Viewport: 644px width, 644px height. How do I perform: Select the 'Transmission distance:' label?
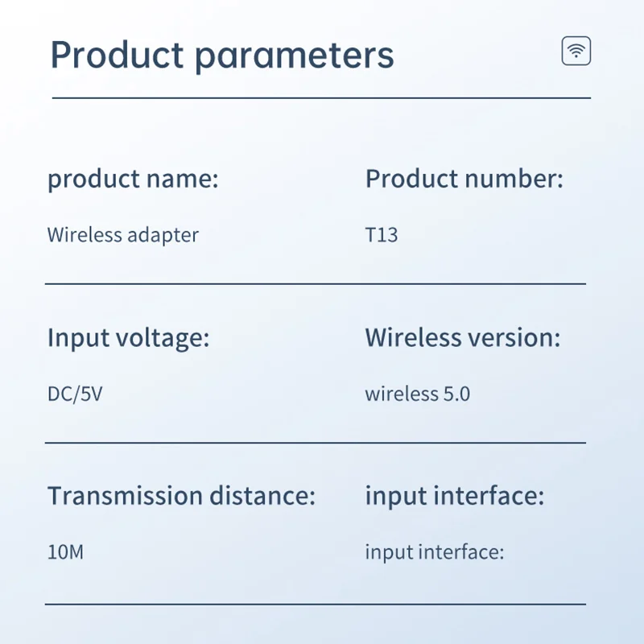pyautogui.click(x=181, y=496)
